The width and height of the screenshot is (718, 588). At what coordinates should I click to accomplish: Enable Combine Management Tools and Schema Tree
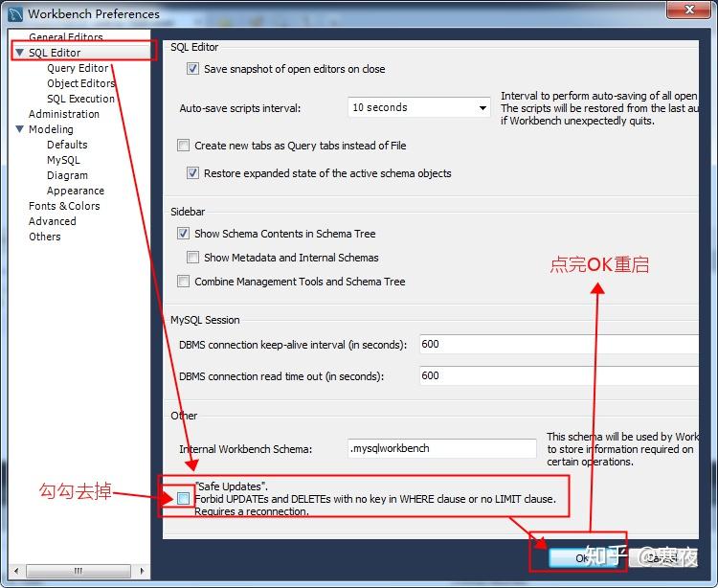click(x=183, y=282)
